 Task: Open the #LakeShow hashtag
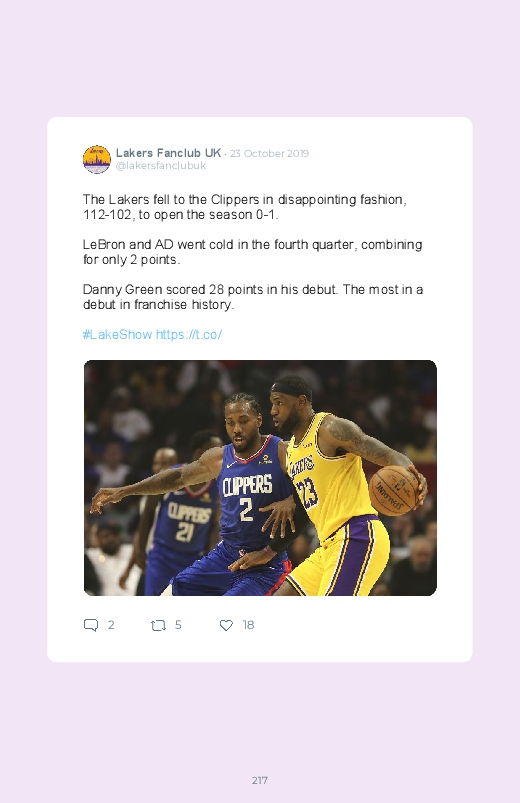[117, 334]
